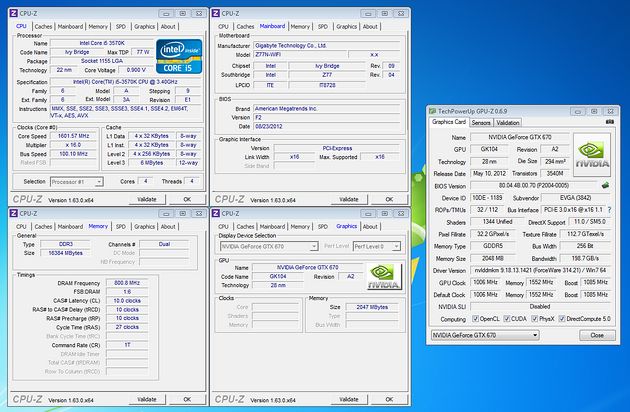Select the GK104 Code Name in CPU-Z
Image resolution: width=630 pixels, height=412 pixels.
pos(278,276)
